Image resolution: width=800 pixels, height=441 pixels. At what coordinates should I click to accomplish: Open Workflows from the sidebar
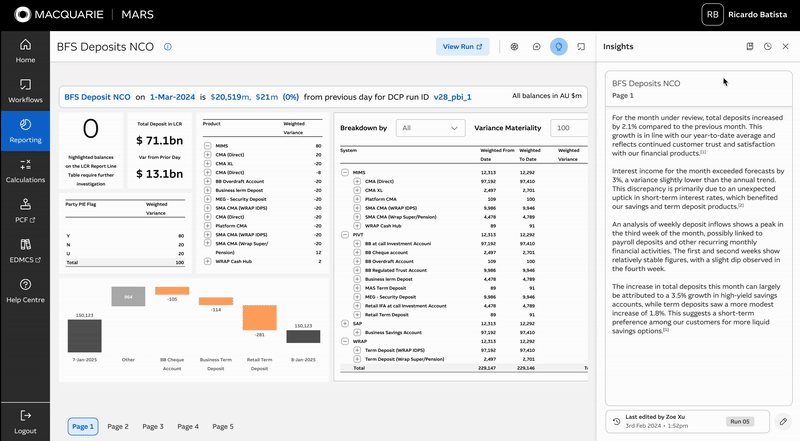(25, 91)
